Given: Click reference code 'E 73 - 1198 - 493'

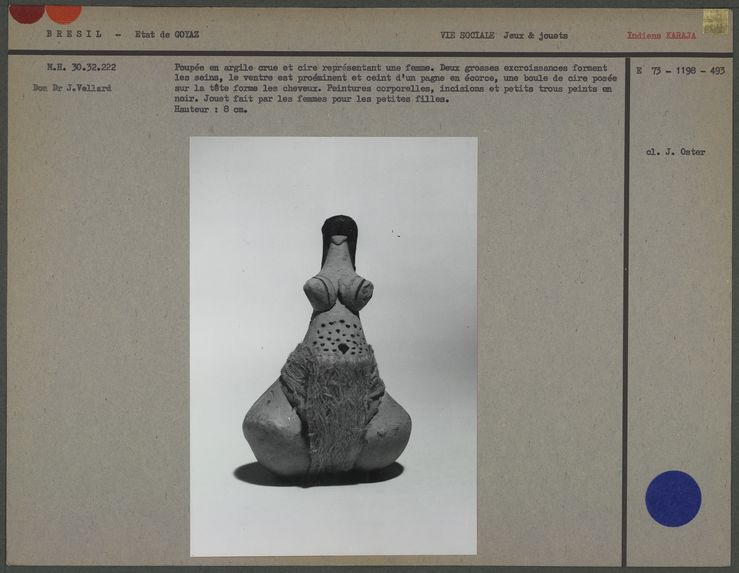Looking at the screenshot, I should coord(680,72).
